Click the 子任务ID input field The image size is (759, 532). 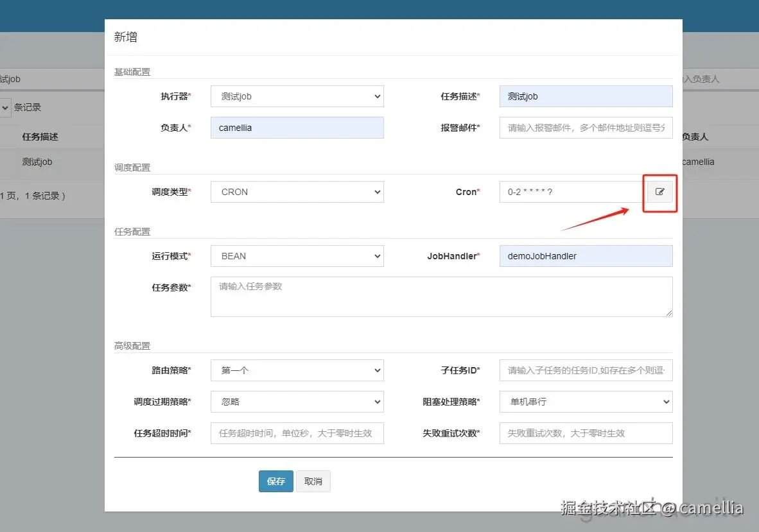pyautogui.click(x=586, y=370)
